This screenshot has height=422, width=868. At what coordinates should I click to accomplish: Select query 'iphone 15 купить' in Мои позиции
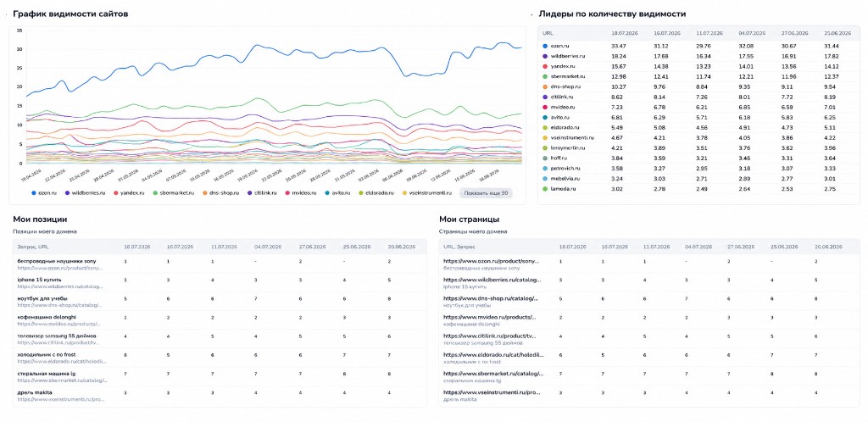39,280
